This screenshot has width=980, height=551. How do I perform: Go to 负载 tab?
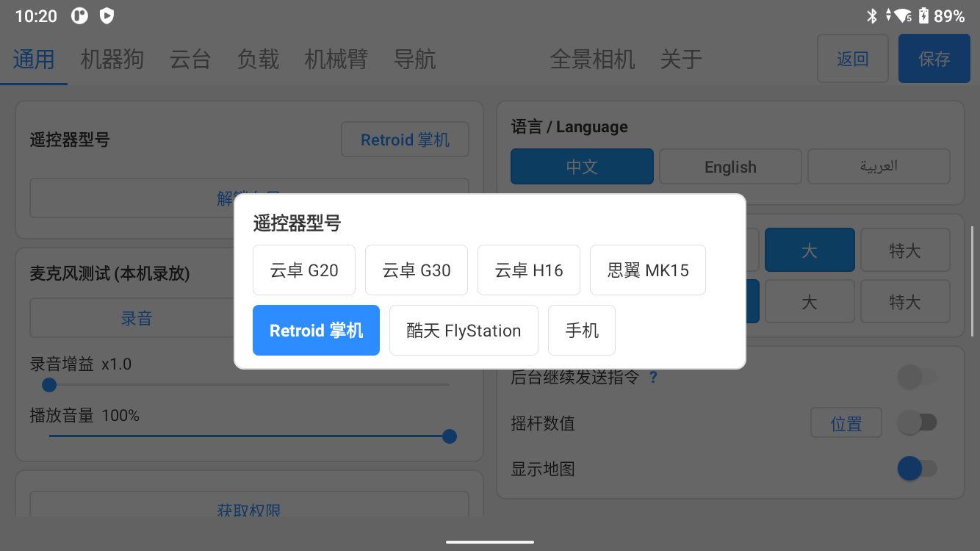258,59
